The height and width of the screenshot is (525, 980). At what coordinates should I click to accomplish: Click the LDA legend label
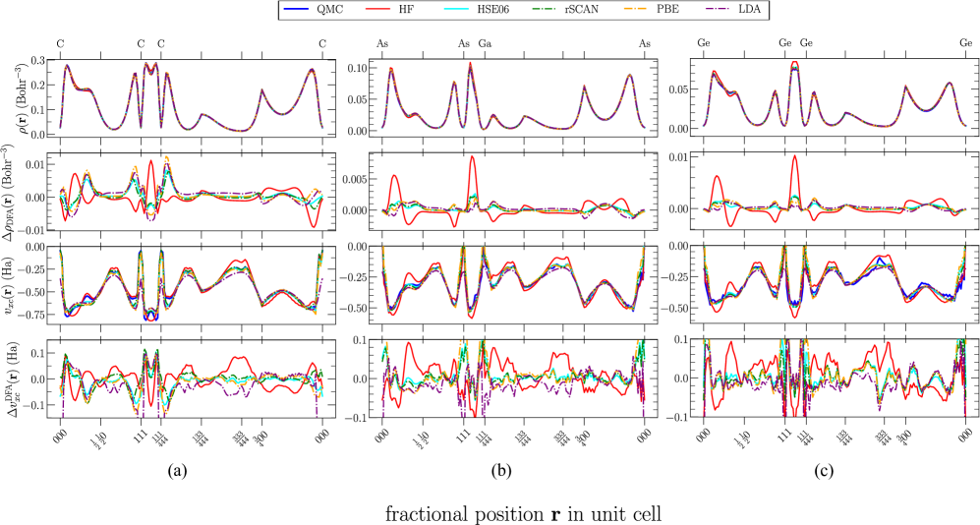pos(749,10)
